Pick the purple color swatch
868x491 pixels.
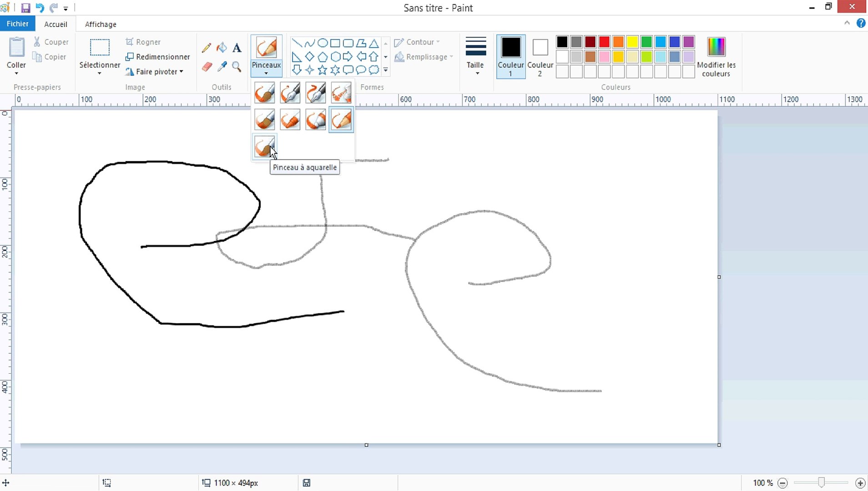689,42
